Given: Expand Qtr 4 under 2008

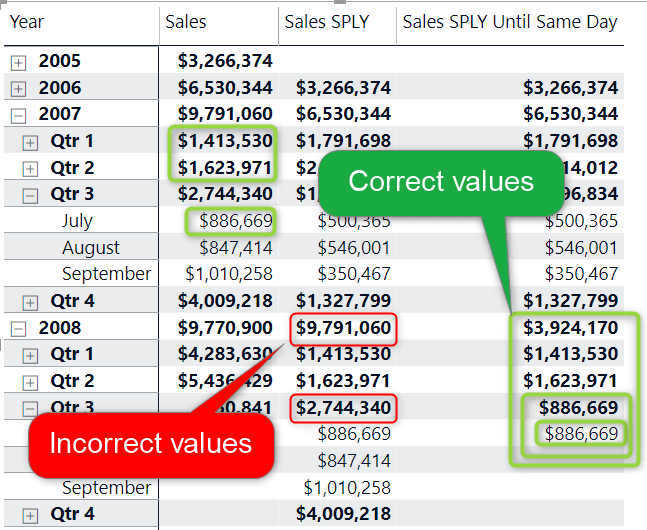Looking at the screenshot, I should [30, 515].
